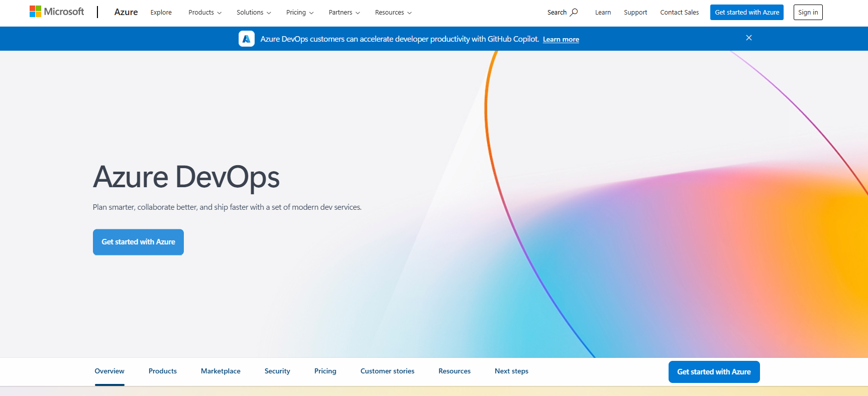Select the Marketplace tab
This screenshot has width=868, height=396.
[x=221, y=371]
